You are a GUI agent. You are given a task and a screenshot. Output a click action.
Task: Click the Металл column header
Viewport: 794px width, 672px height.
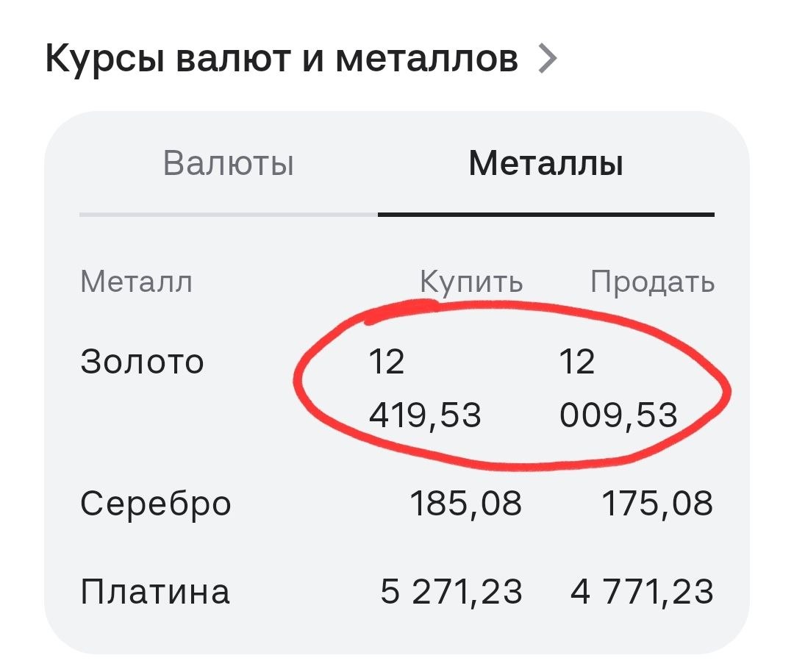point(136,282)
